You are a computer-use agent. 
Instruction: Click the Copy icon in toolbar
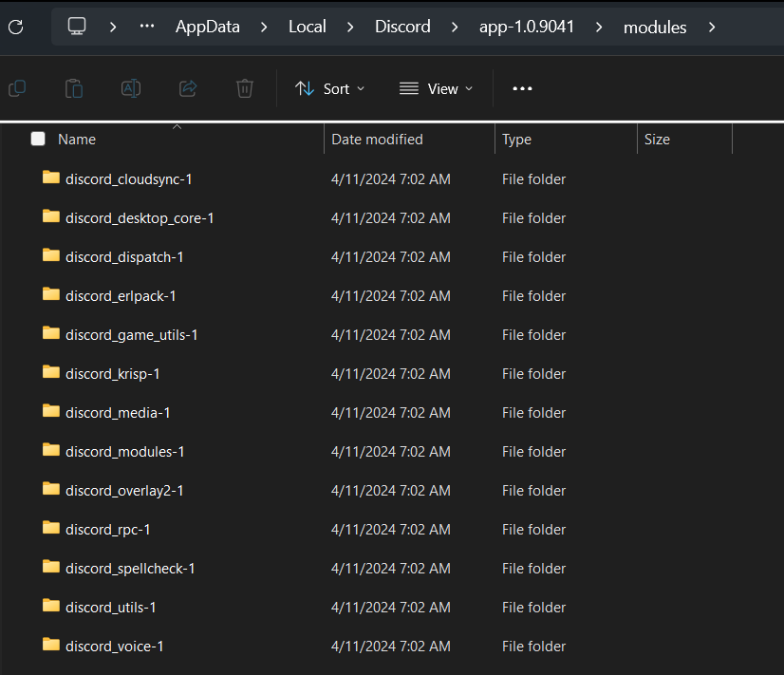point(17,88)
